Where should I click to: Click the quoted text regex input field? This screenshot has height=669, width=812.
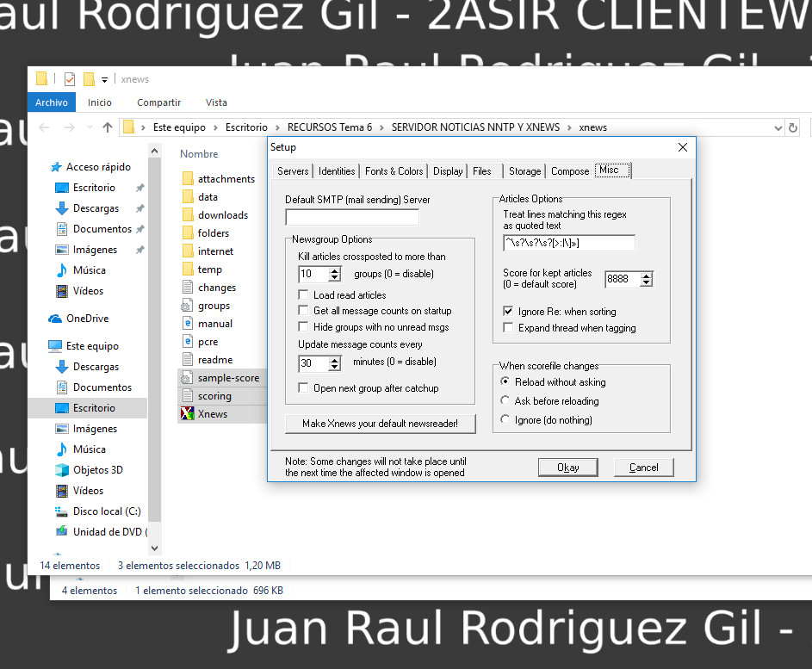(x=569, y=243)
